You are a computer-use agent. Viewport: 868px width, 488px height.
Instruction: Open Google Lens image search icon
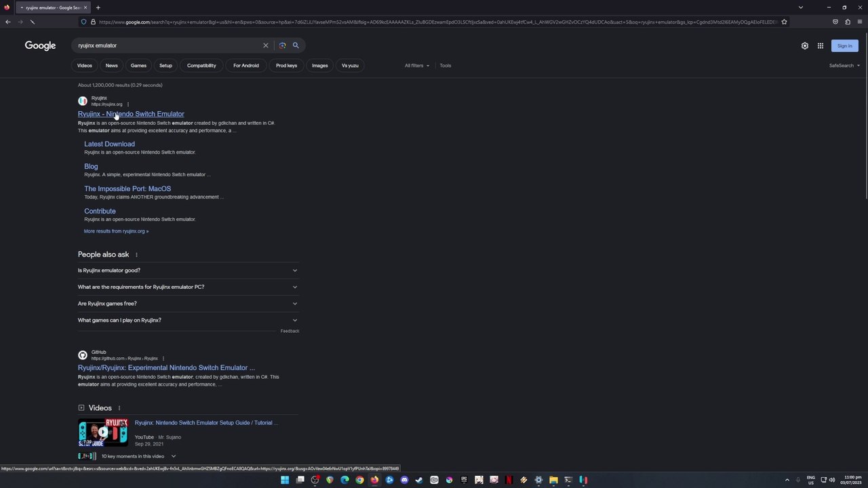coord(282,45)
